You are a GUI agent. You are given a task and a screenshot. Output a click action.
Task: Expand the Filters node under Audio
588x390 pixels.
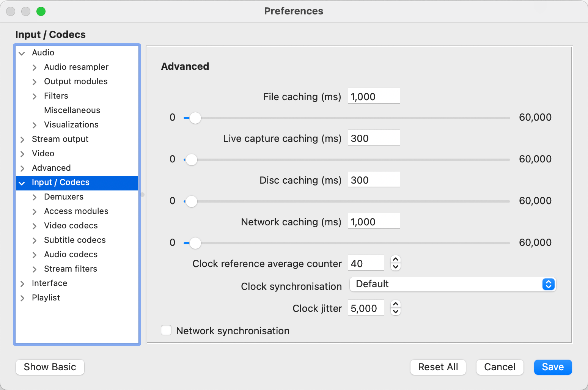coord(35,96)
